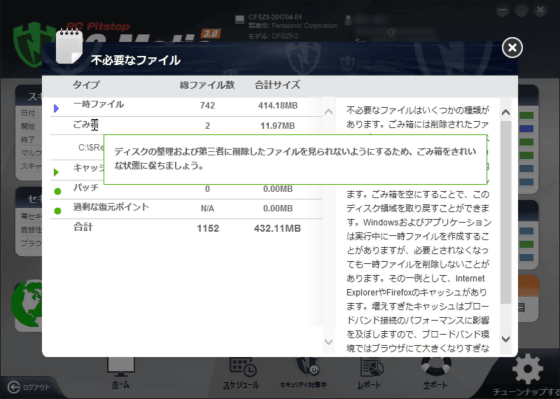Image resolution: width=560 pixels, height=399 pixels.
Task: Click the チューンナップ gear icon
Action: tap(527, 369)
